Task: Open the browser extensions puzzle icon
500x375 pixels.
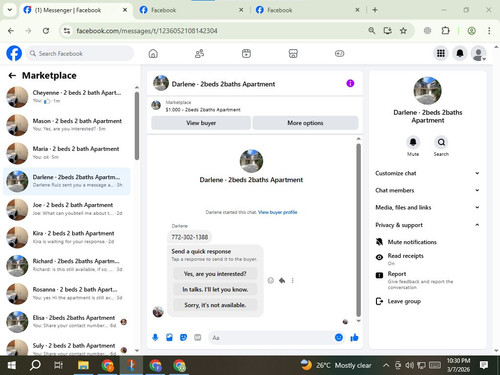Action: click(x=445, y=31)
